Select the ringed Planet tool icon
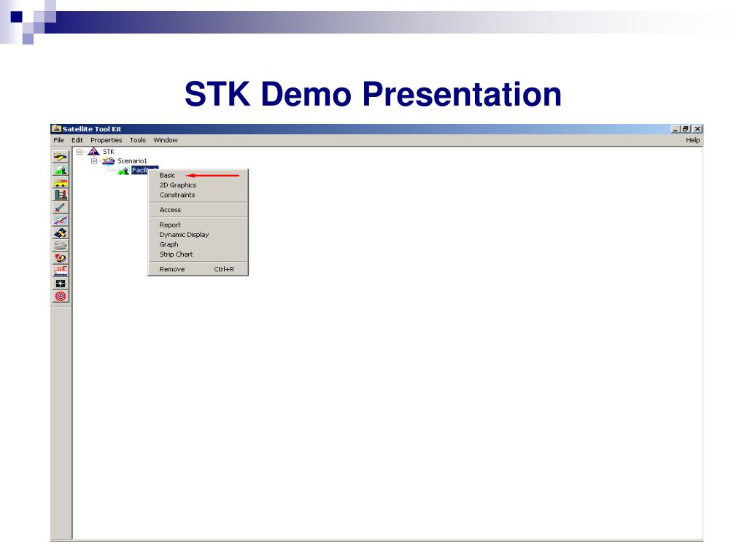 tap(61, 220)
